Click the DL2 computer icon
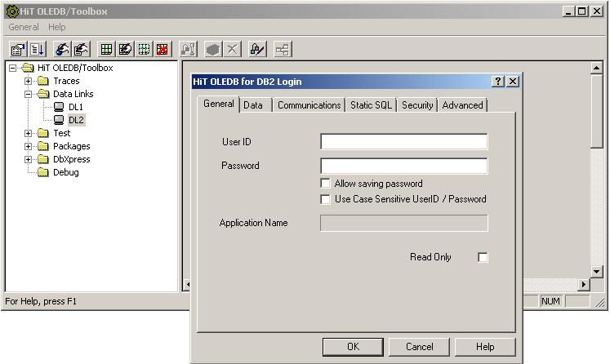This screenshot has width=610, height=364. 59,120
